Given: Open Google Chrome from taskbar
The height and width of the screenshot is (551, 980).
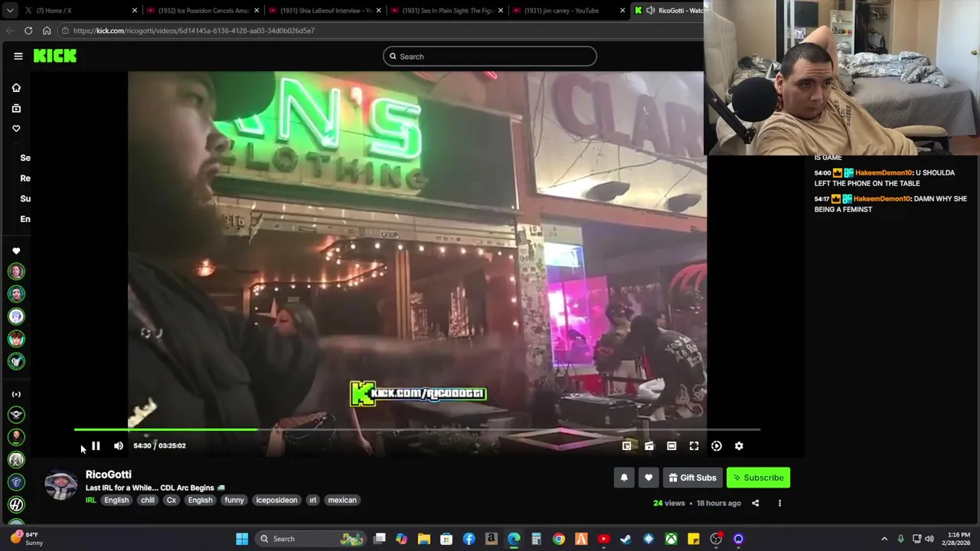Looking at the screenshot, I should pos(559,539).
